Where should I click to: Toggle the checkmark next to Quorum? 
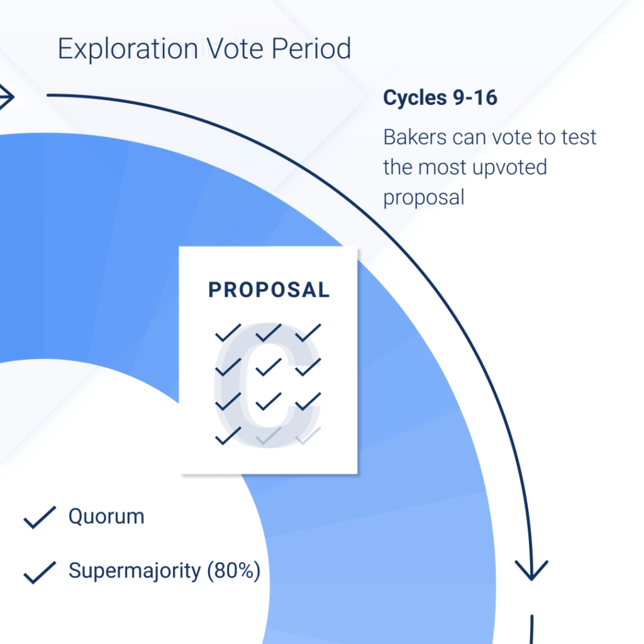pyautogui.click(x=39, y=518)
